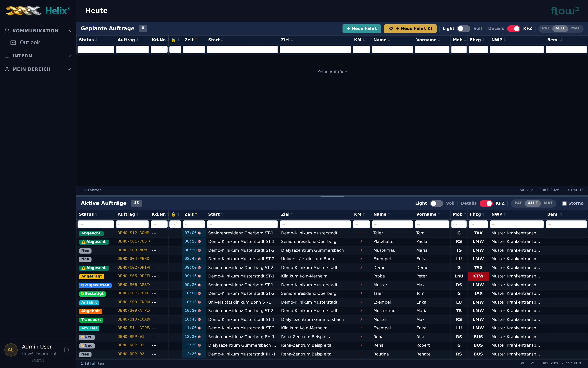
Task: Click the target icon next to 09:15
Action: click(200, 276)
